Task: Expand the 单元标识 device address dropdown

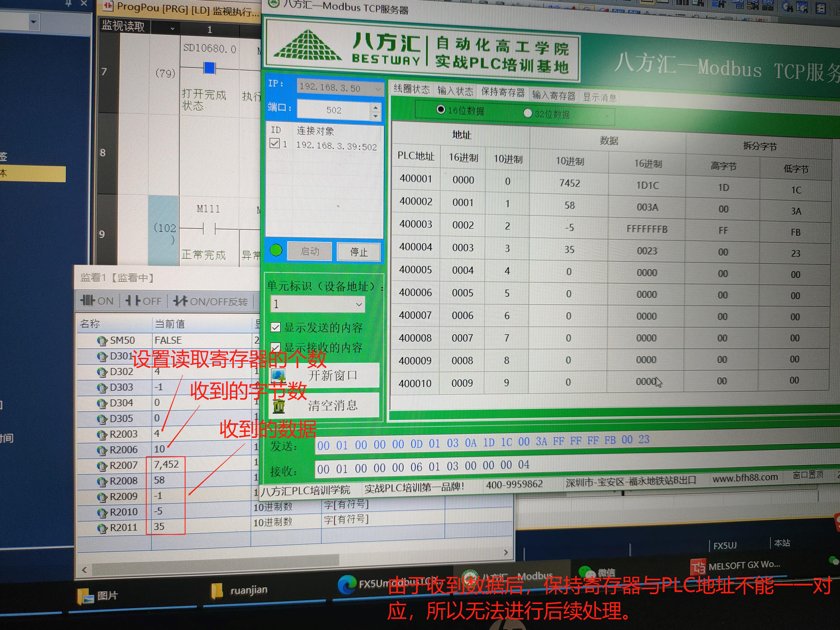Action: point(358,304)
